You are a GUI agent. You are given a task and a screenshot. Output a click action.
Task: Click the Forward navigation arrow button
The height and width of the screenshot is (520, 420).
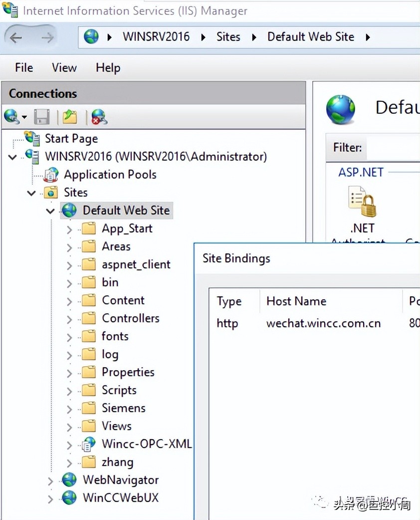click(47, 37)
